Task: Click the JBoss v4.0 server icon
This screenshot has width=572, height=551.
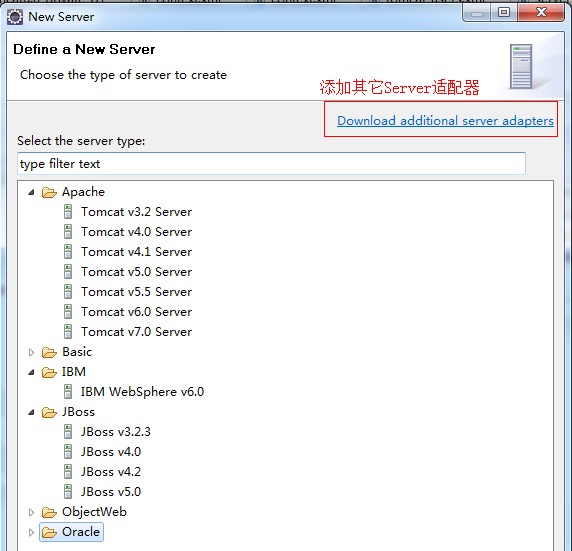Action: coord(68,452)
